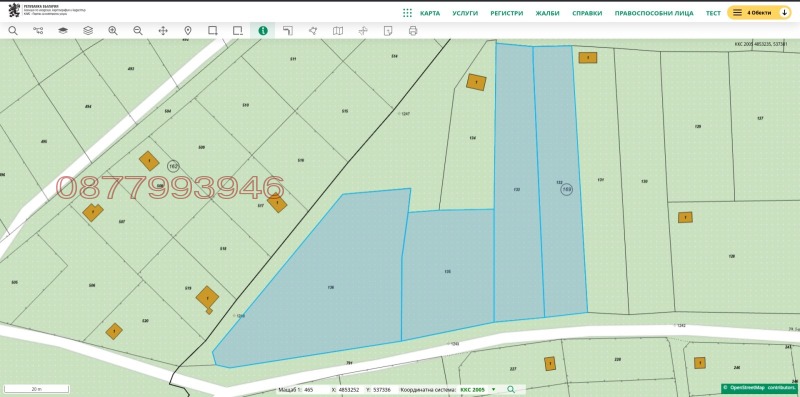Go to the РЕГИСТРИ section
800x397 pixels.
tap(507, 13)
